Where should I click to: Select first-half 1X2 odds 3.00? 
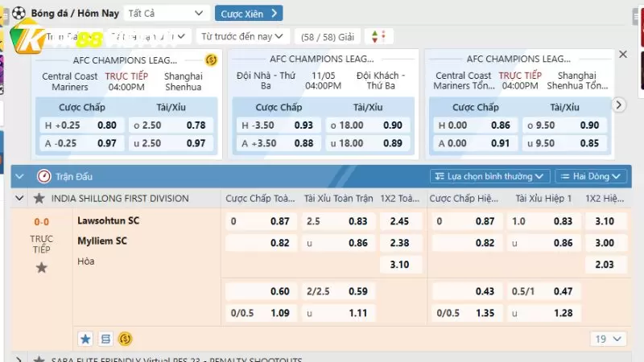click(606, 243)
